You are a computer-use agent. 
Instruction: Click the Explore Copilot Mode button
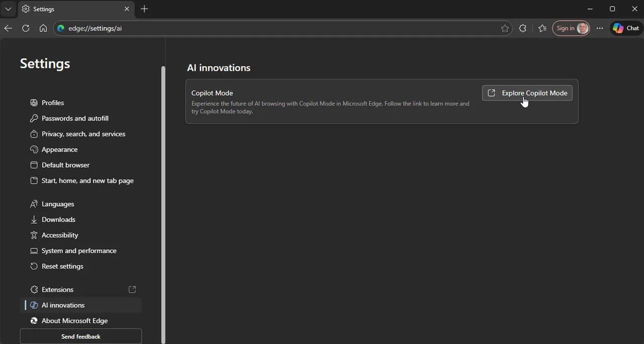pos(527,93)
